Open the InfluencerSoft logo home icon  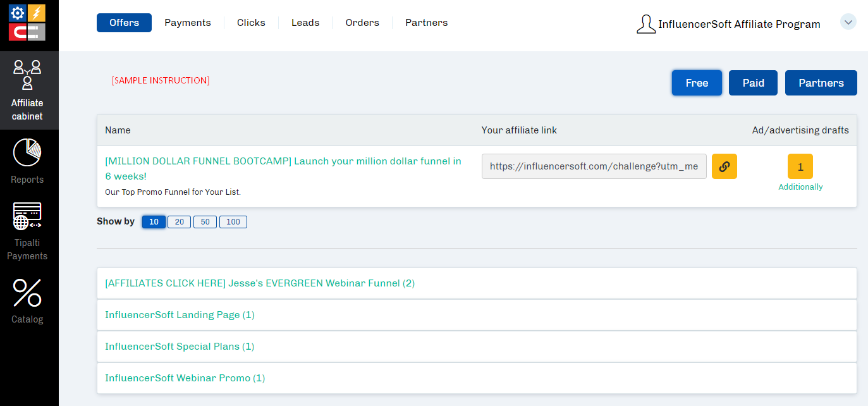pos(27,23)
